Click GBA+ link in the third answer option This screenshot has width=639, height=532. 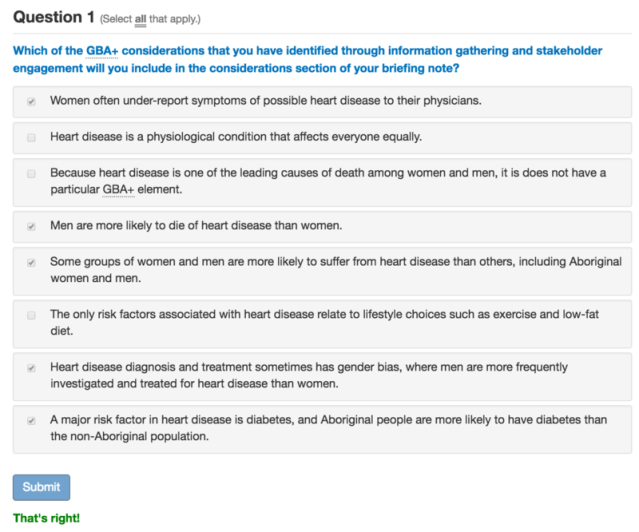(x=118, y=189)
